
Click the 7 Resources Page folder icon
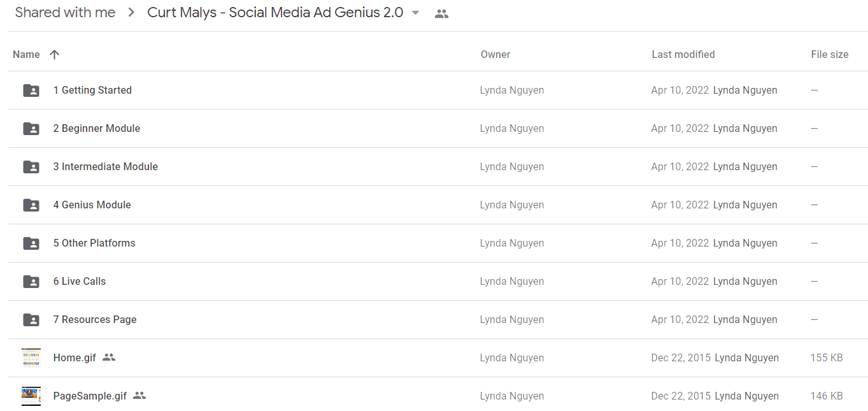point(31,320)
